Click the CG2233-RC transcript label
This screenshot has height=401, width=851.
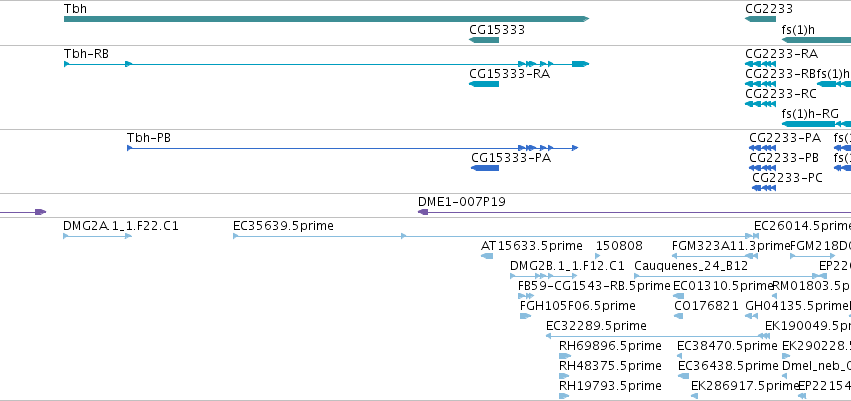tap(780, 93)
